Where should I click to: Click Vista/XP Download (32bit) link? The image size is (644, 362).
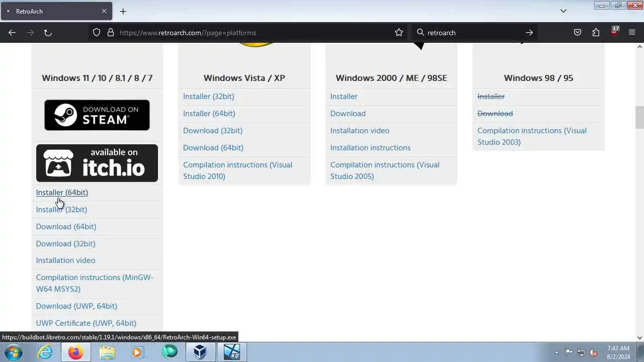[213, 131]
